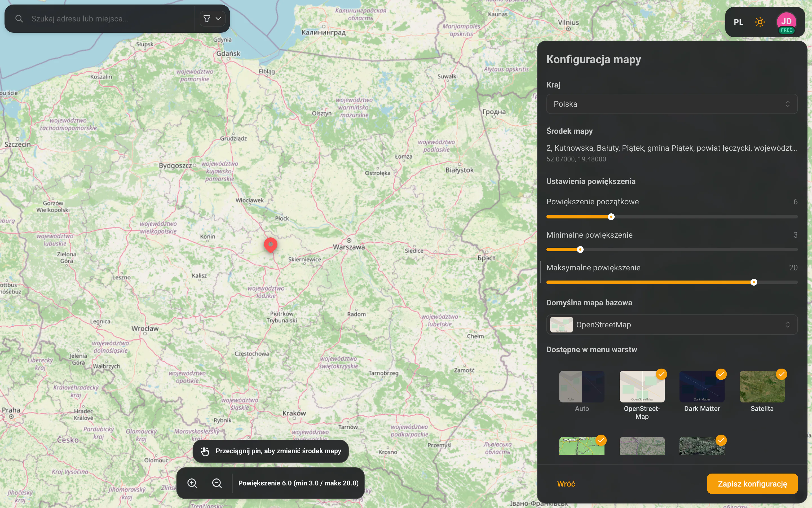Screen dimensions: 812x508
Task: Click the search magnifier icon
Action: click(19, 19)
